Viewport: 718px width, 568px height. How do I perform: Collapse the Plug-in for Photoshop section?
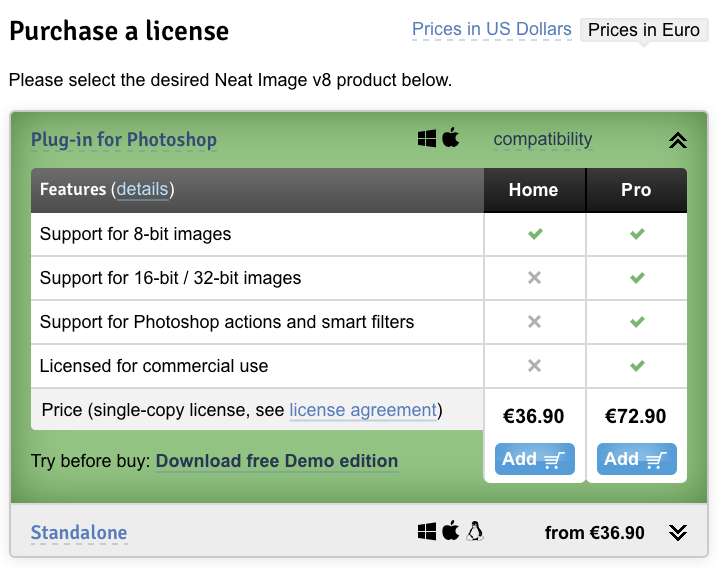coord(678,140)
